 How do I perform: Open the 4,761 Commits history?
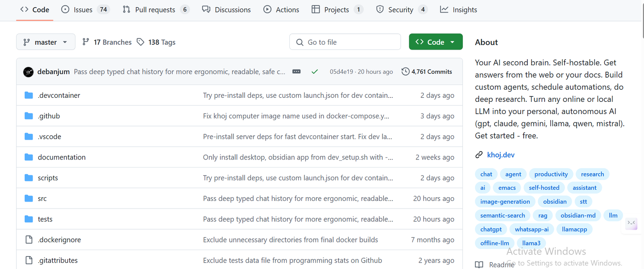coord(427,72)
